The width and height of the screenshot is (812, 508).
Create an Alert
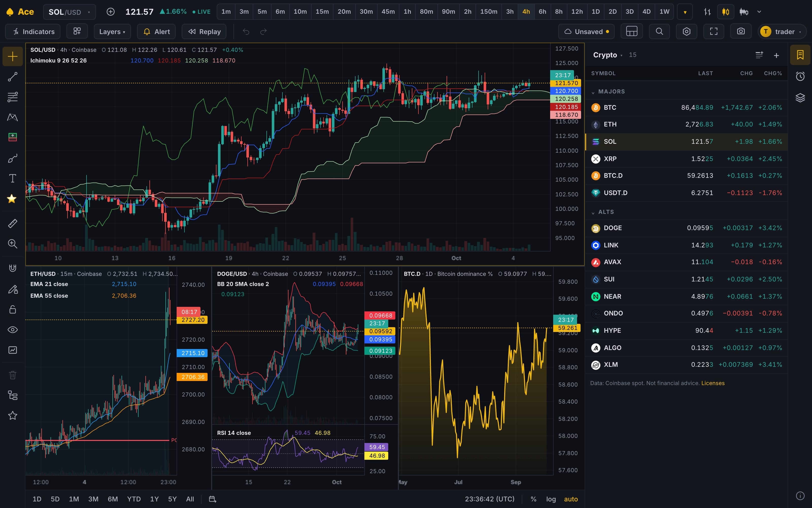click(x=156, y=31)
